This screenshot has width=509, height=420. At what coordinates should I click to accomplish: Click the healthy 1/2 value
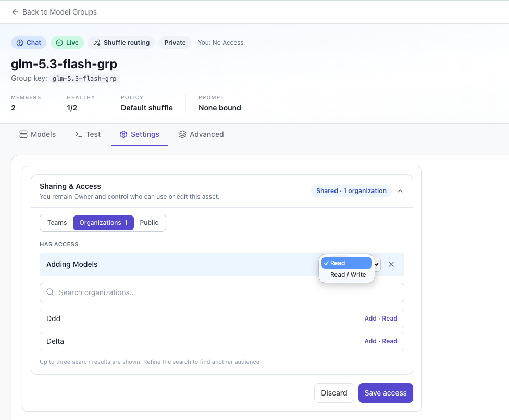pos(72,108)
